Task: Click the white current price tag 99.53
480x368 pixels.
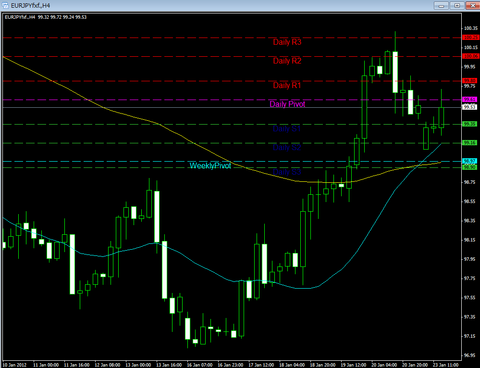Action: click(x=470, y=107)
